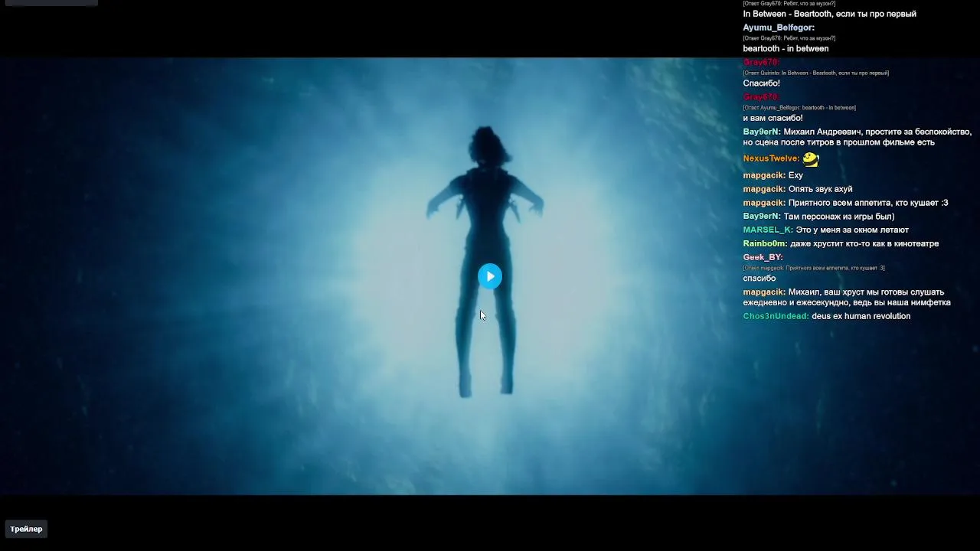This screenshot has height=551, width=980.
Task: Select the reply quote above "Спасибо!" mentioning Quirinto
Action: tap(815, 73)
